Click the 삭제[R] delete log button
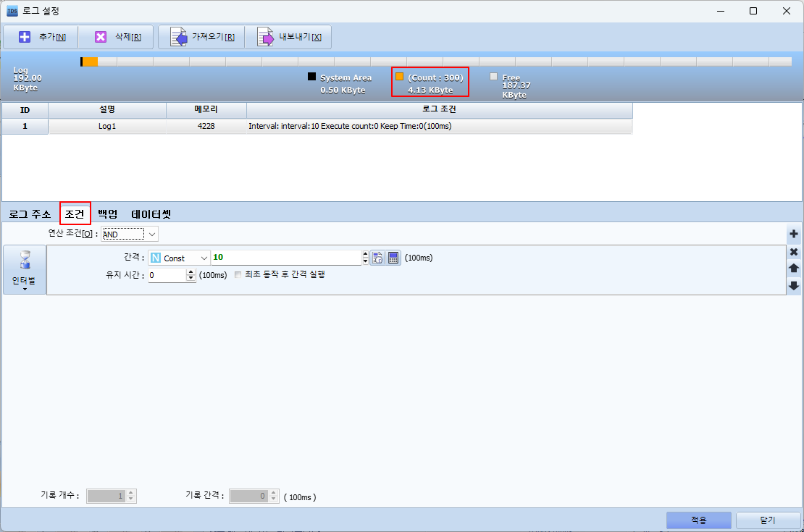Screen dimensions: 804x532 (x=117, y=37)
